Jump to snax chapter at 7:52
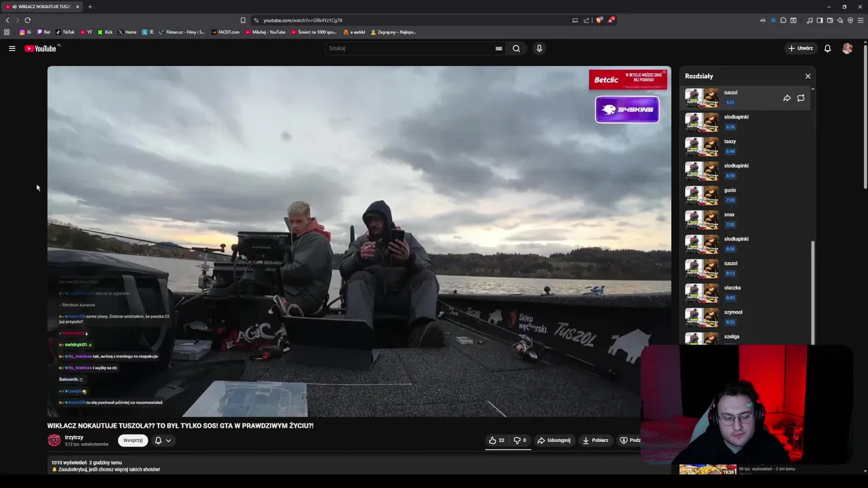Image resolution: width=868 pixels, height=488 pixels. [746, 220]
